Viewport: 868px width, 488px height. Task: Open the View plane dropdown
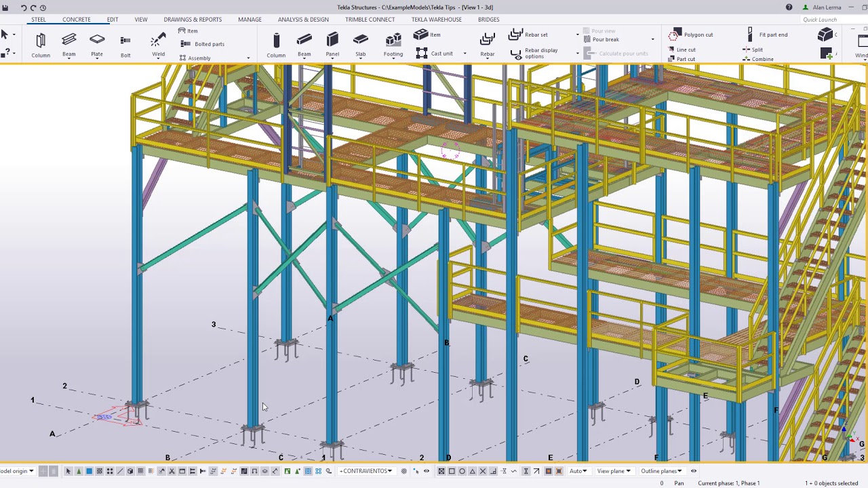click(x=614, y=471)
